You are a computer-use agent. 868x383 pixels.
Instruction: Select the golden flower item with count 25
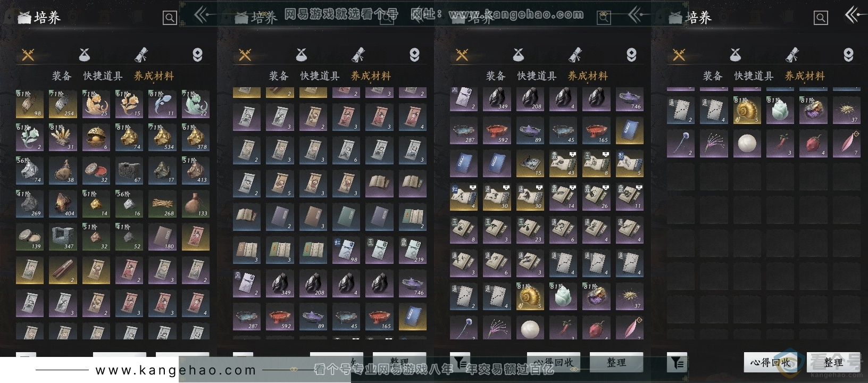96,104
